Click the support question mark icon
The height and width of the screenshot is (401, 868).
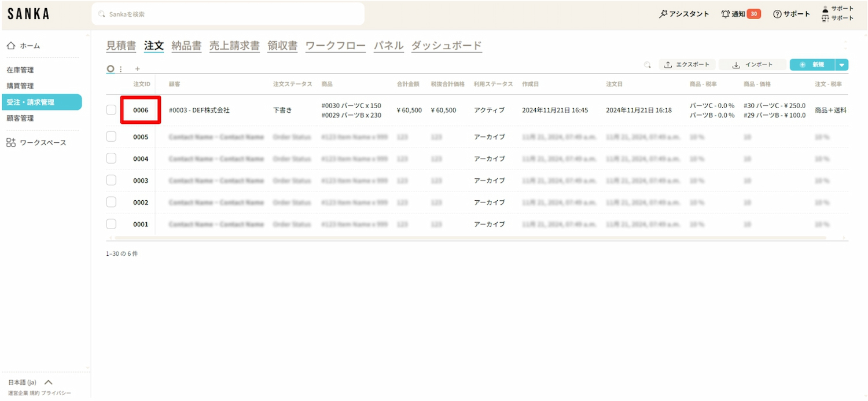point(777,14)
